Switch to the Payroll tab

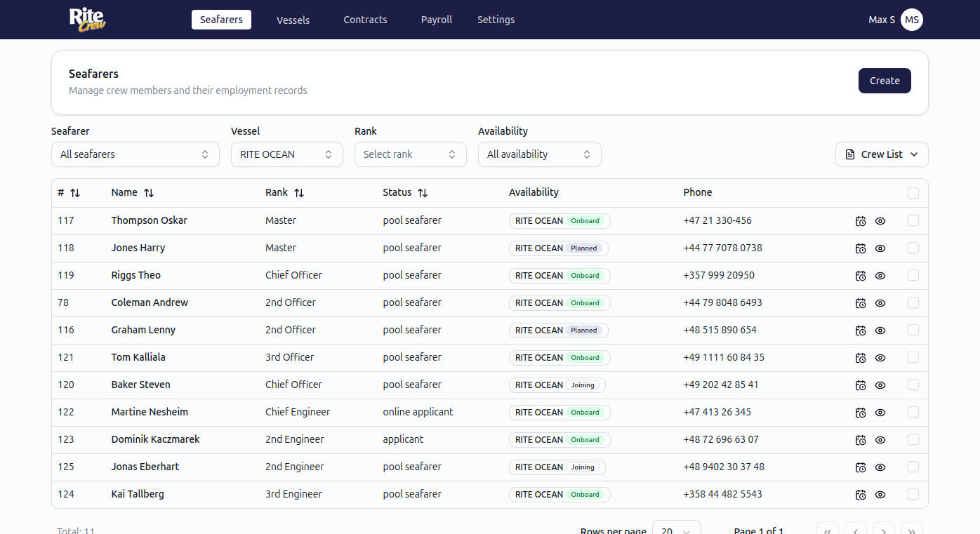(x=436, y=20)
